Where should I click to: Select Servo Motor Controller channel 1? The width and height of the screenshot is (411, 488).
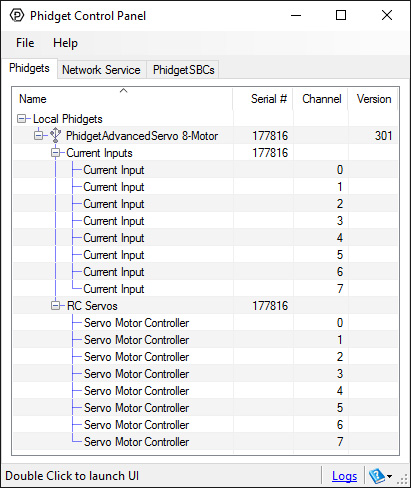point(206,340)
